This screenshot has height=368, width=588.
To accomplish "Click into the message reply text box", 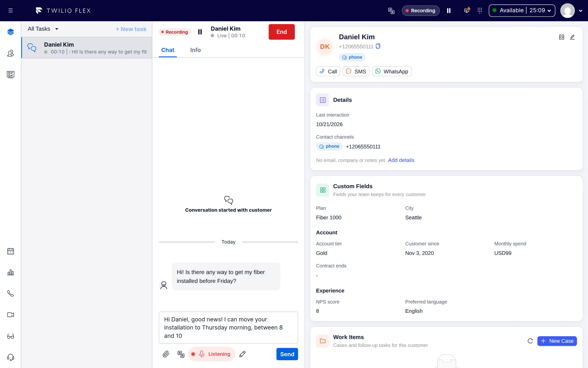I will (228, 328).
